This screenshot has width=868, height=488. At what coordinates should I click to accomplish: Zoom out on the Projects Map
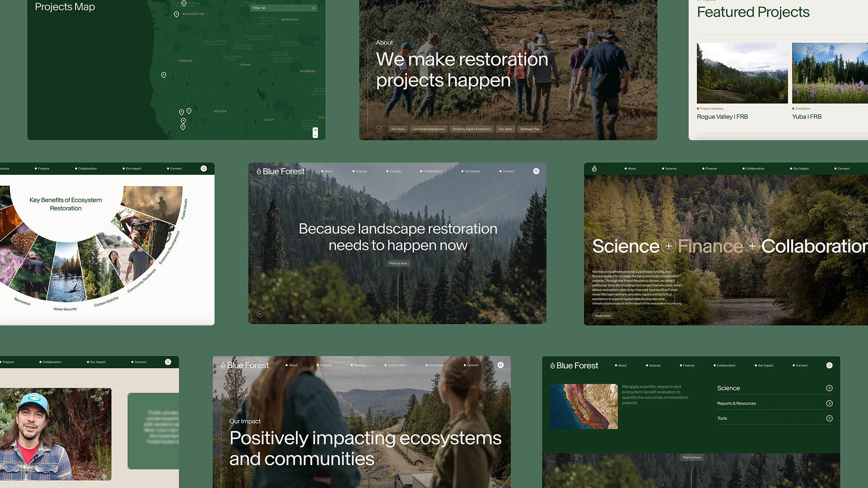[315, 135]
